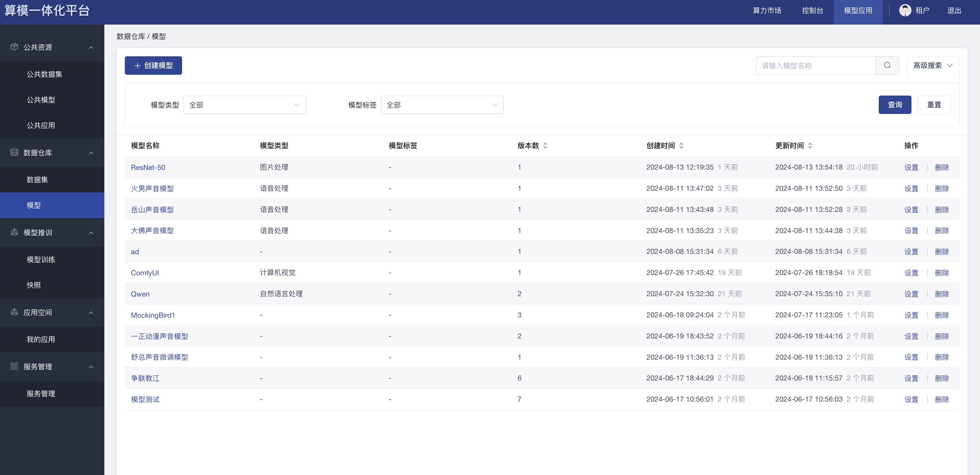Open the 模型标签 dropdown selector

coord(442,105)
